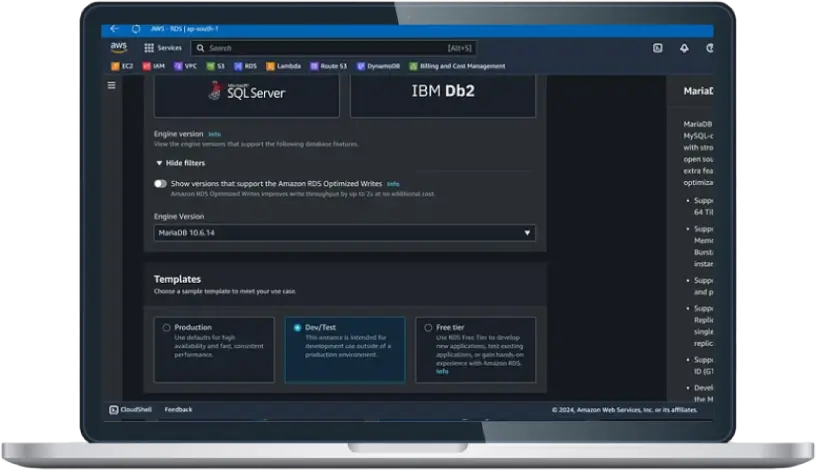816x470 pixels.
Task: Collapse the Hide filters expander
Action: (181, 163)
